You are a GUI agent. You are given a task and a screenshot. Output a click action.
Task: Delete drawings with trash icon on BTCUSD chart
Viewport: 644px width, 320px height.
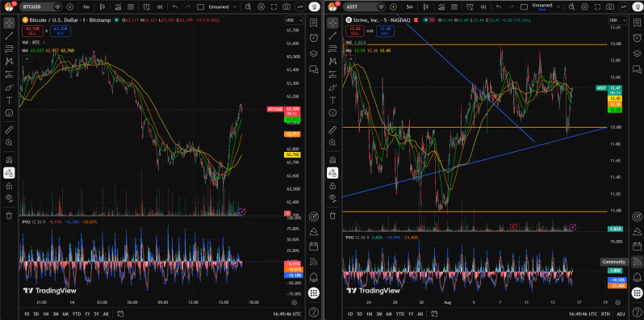[9, 215]
